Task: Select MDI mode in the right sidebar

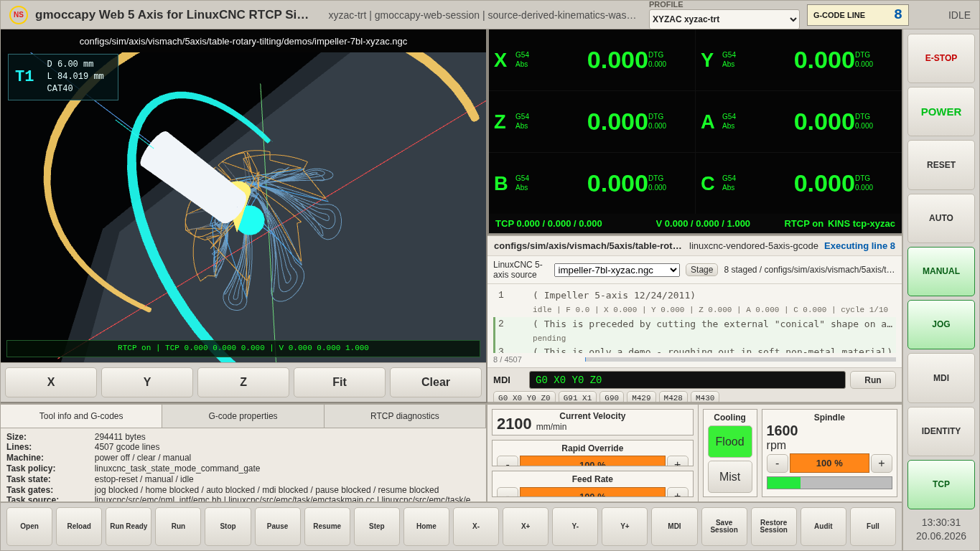Action: [x=941, y=377]
